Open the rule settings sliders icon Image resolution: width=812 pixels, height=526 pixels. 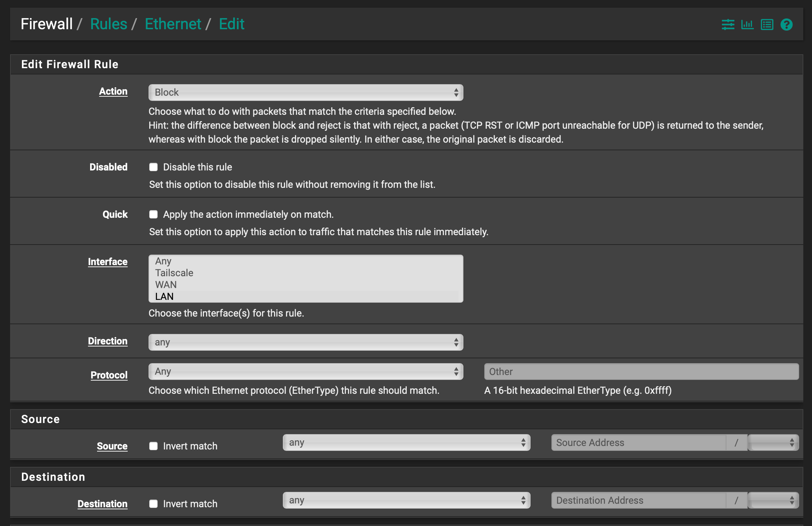click(728, 24)
